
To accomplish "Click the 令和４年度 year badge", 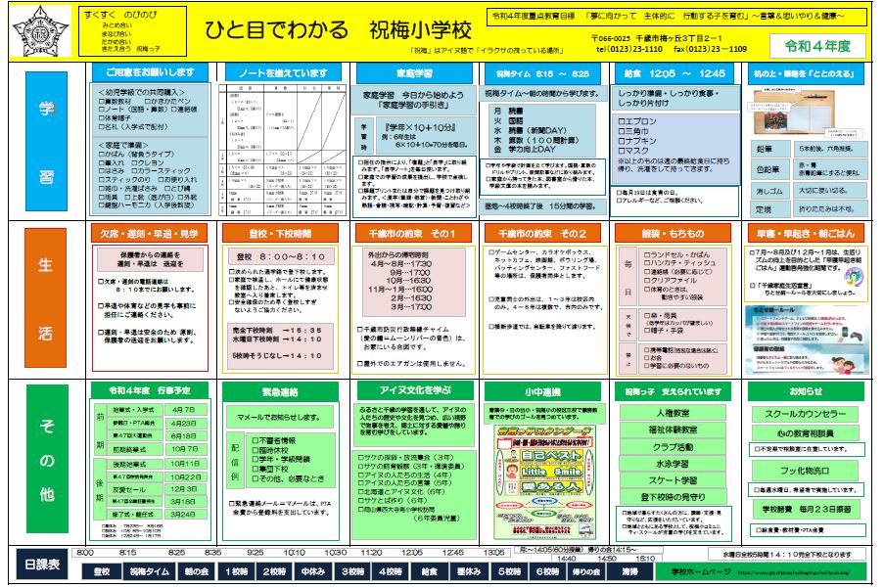I will (816, 45).
